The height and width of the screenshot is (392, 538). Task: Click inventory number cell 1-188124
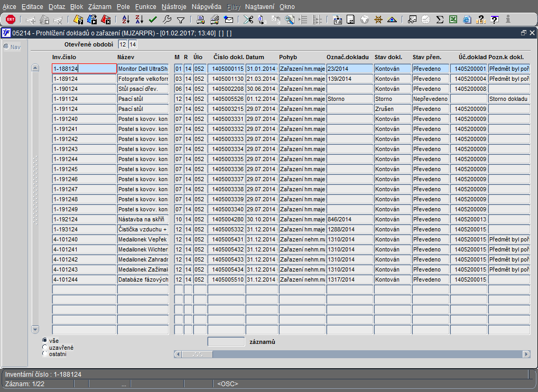84,69
